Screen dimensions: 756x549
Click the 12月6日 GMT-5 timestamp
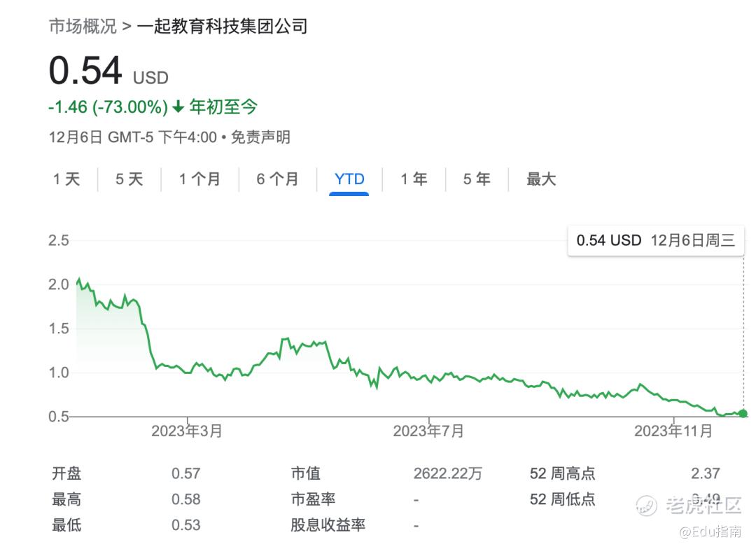pyautogui.click(x=132, y=137)
